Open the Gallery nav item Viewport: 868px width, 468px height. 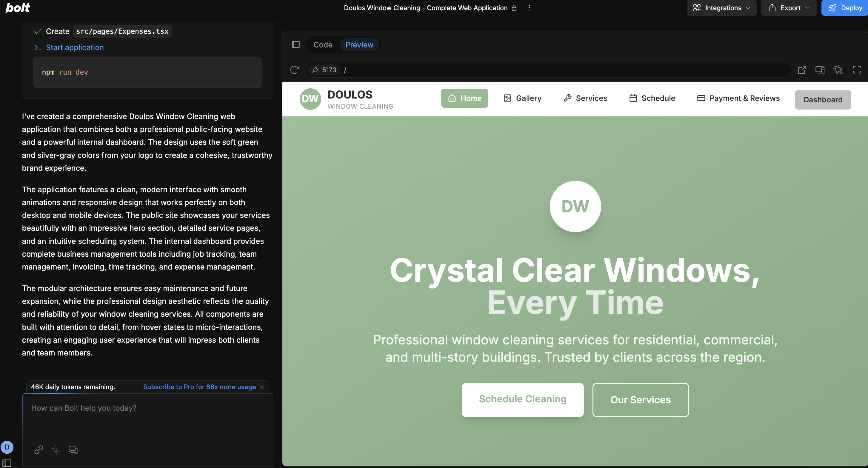[x=522, y=98]
